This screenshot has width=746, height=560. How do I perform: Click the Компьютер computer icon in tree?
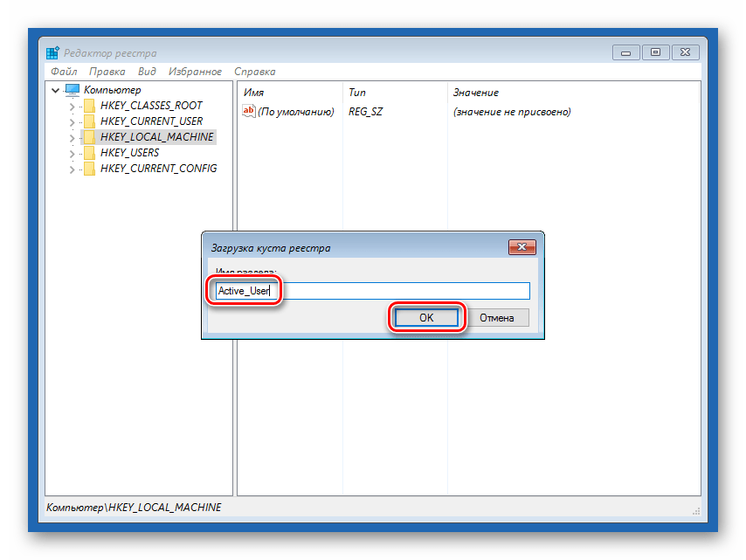click(73, 89)
